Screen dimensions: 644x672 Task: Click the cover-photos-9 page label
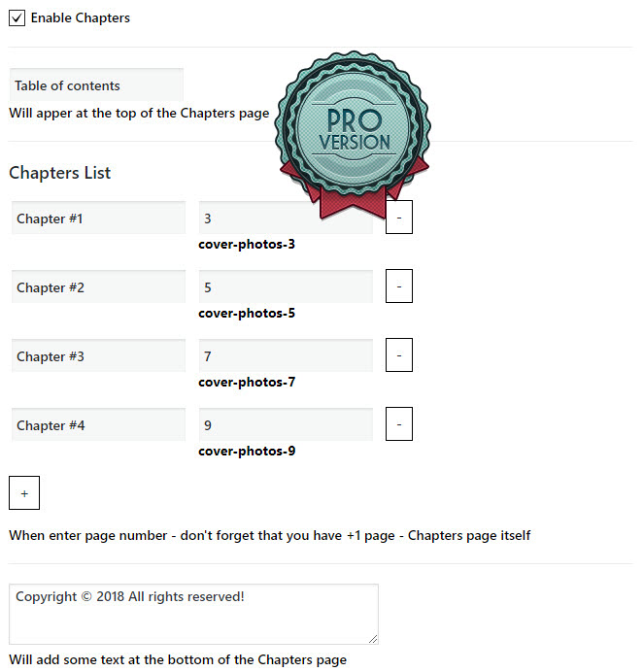click(x=247, y=452)
